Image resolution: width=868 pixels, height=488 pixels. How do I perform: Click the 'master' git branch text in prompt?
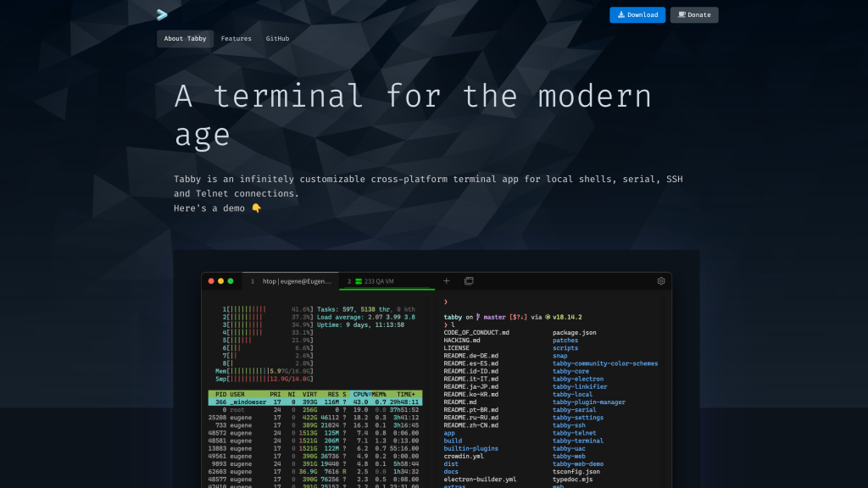494,317
